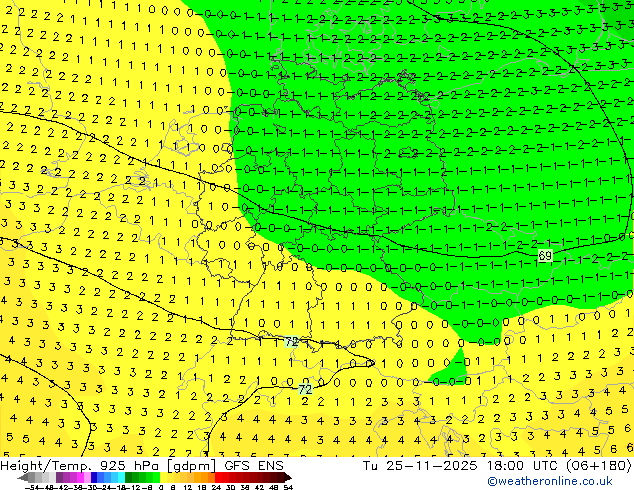Click the upper 72 height contour label
This screenshot has width=634, height=490.
click(291, 342)
